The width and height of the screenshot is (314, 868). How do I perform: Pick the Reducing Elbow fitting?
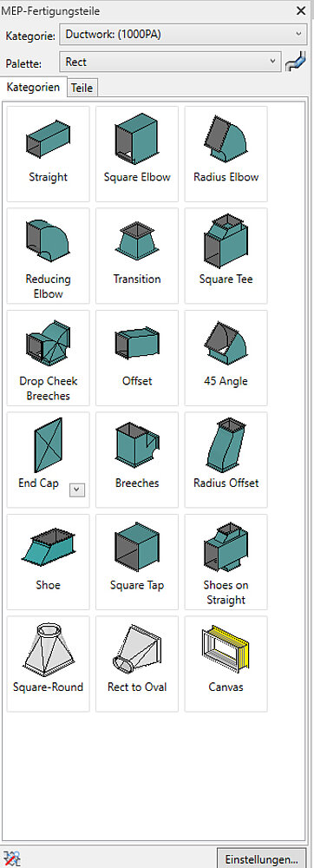[x=48, y=256]
